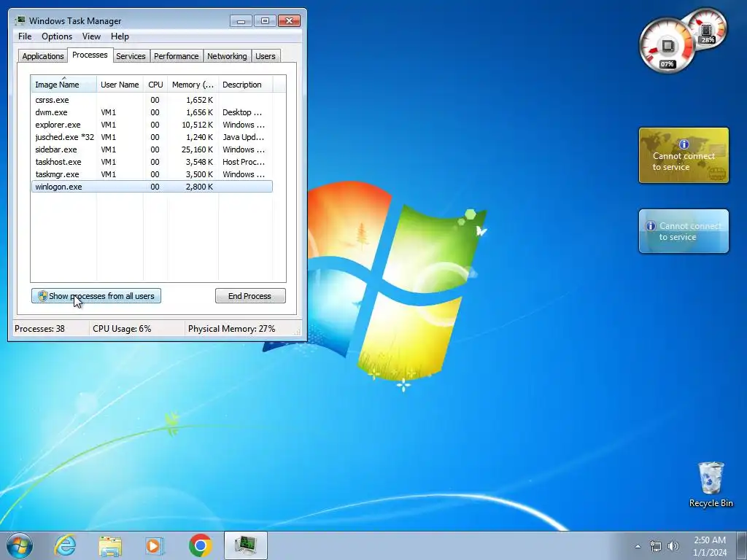
Task: Select the winlogon.exe process row
Action: coord(152,187)
